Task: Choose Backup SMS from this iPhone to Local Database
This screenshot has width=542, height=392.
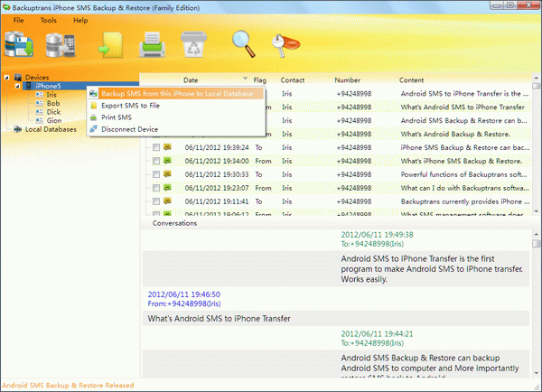Action: 176,93
